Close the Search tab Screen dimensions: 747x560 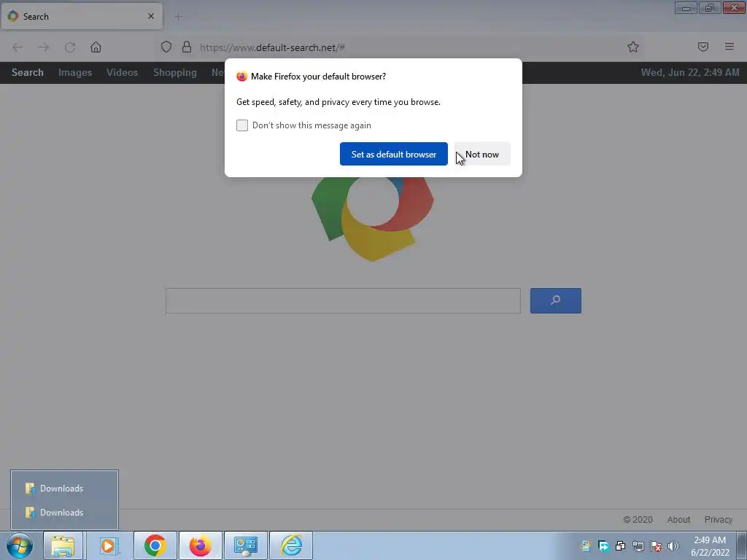pyautogui.click(x=151, y=16)
